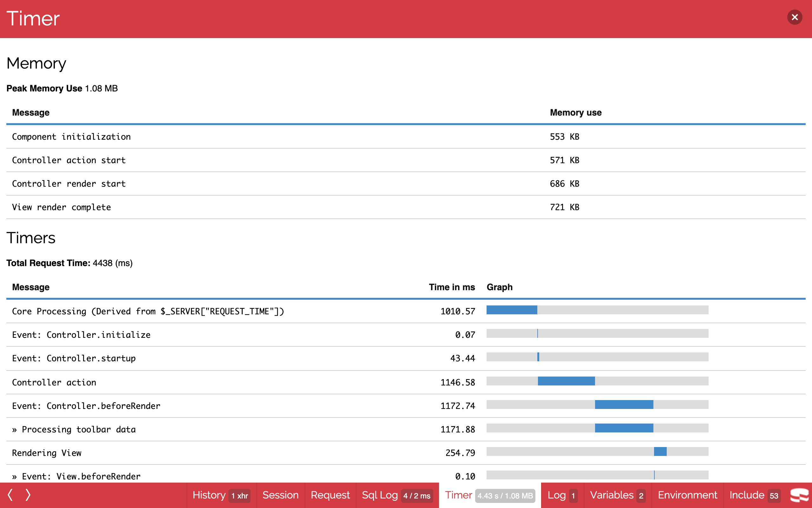Click the Controller.beforeRender graph bar
Image resolution: width=812 pixels, height=508 pixels.
coord(624,404)
